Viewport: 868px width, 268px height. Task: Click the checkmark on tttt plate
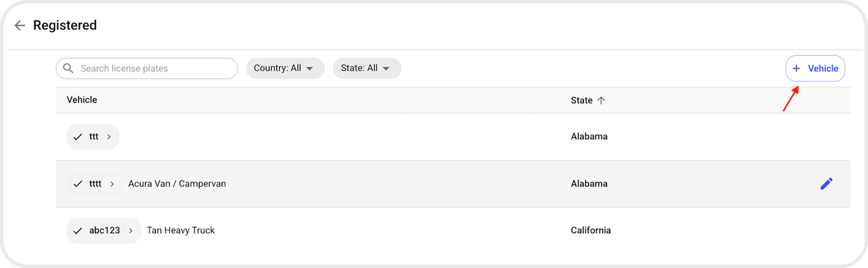78,184
